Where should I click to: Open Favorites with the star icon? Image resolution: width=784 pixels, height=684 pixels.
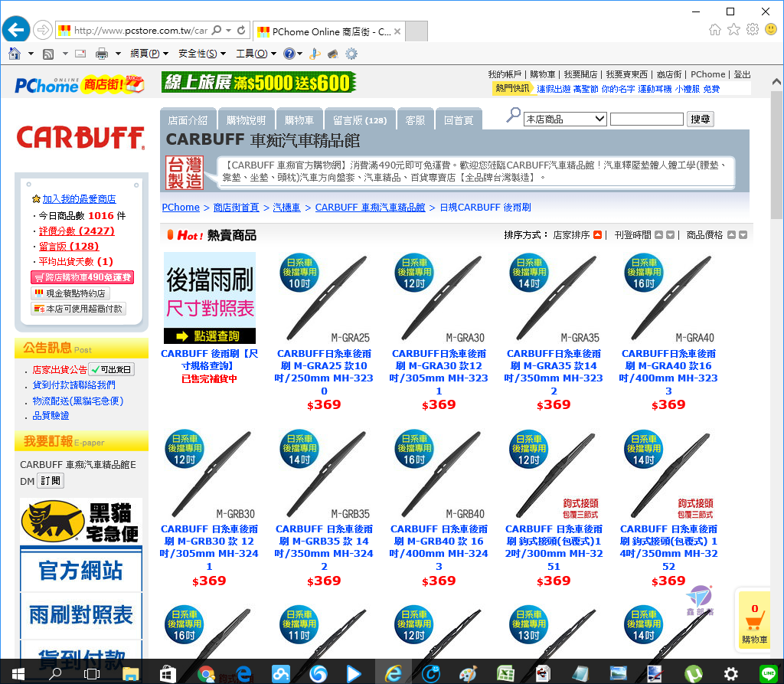click(x=733, y=30)
